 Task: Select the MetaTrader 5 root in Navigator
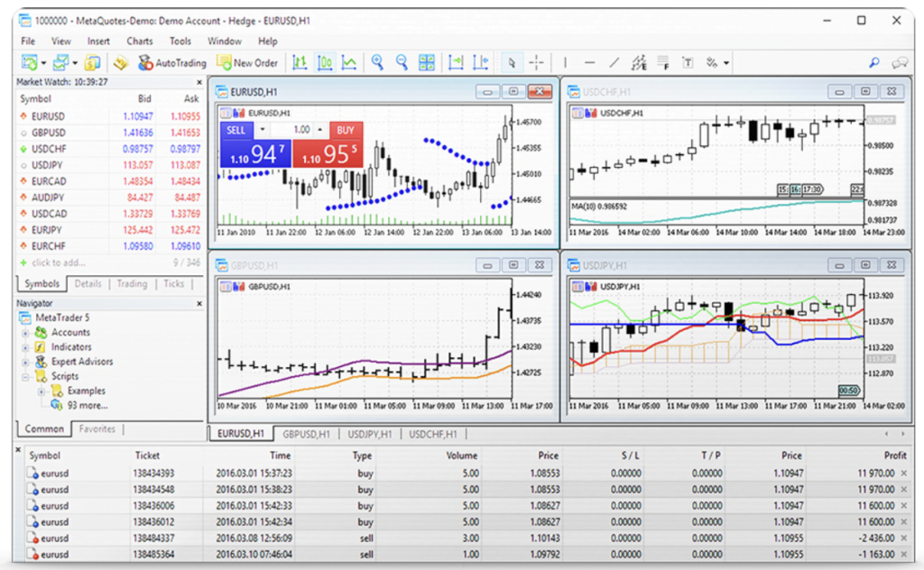(62, 317)
